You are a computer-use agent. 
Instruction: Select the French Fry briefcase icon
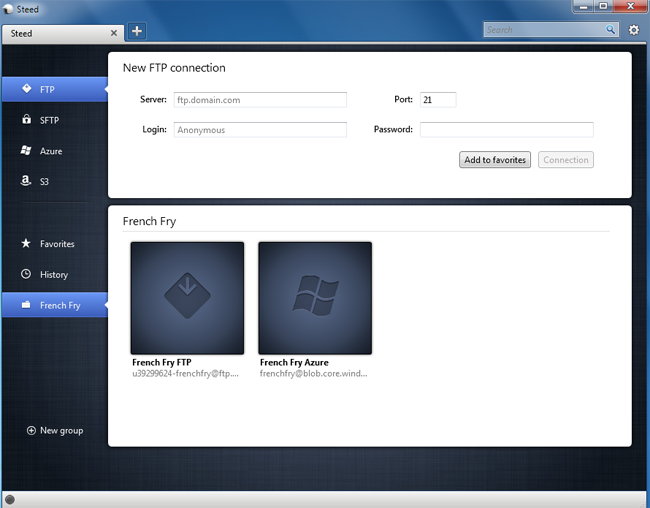pyautogui.click(x=26, y=305)
